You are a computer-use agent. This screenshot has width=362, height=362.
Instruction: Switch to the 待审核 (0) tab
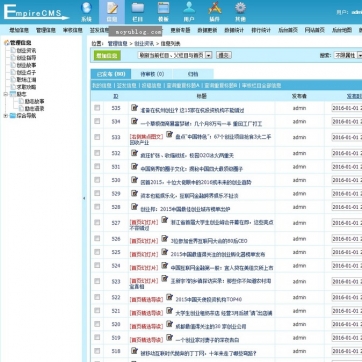(x=152, y=74)
